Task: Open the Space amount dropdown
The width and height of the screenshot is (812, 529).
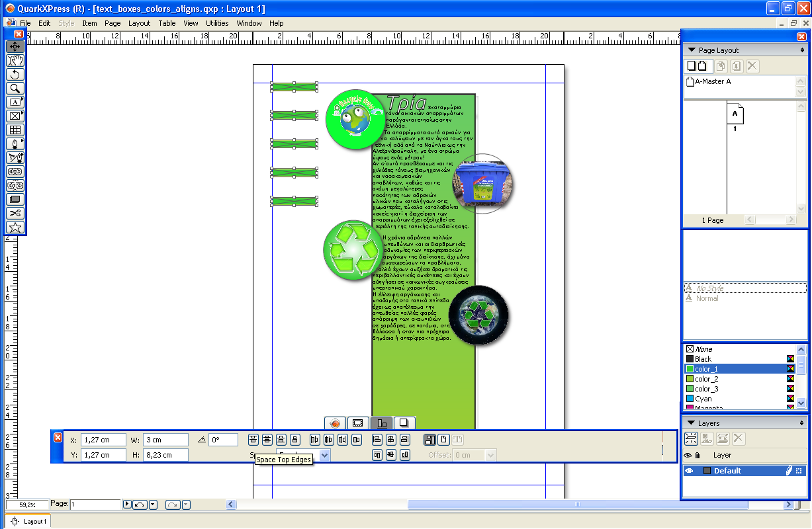Action: (x=324, y=455)
